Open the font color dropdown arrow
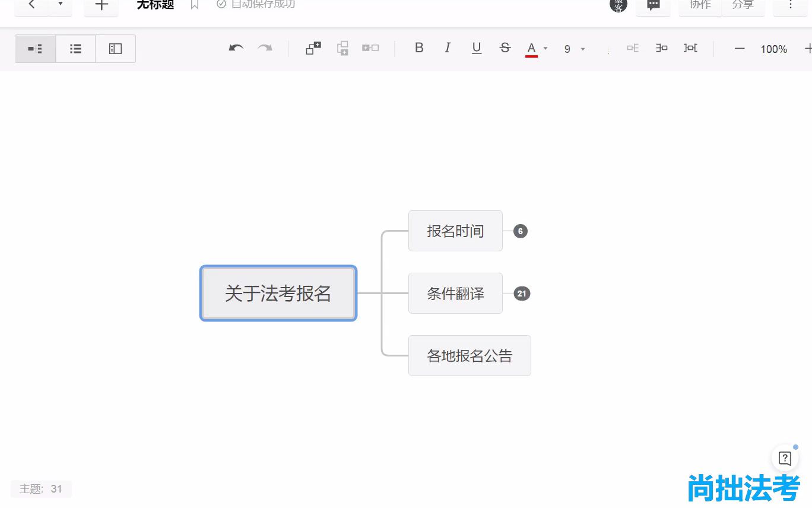This screenshot has height=508, width=812. click(545, 49)
